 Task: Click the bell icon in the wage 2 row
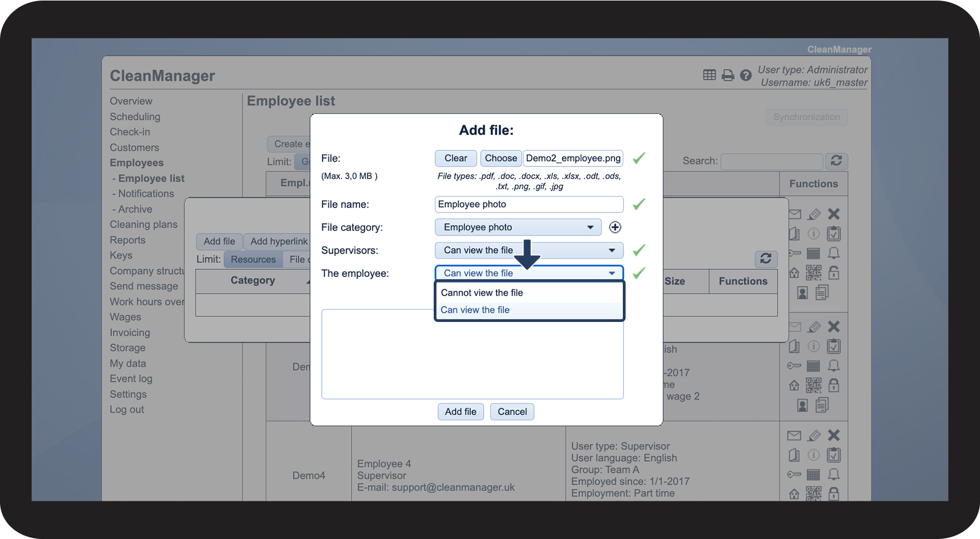pyautogui.click(x=834, y=366)
